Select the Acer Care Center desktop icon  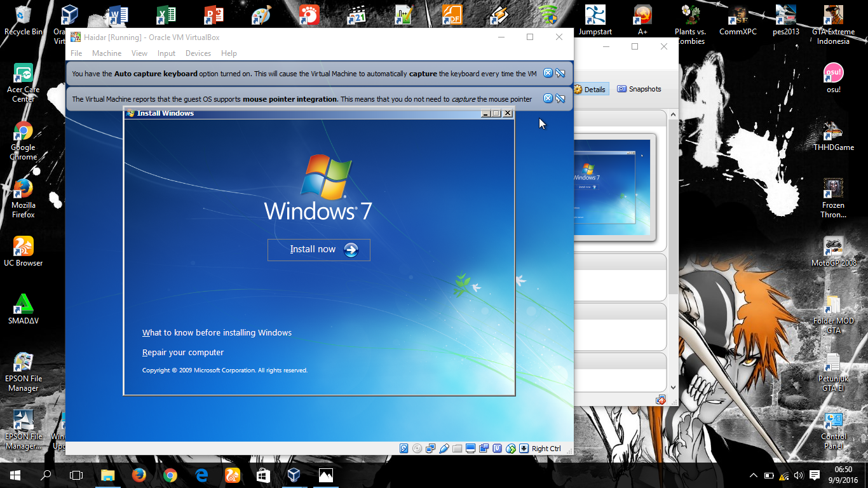point(24,83)
